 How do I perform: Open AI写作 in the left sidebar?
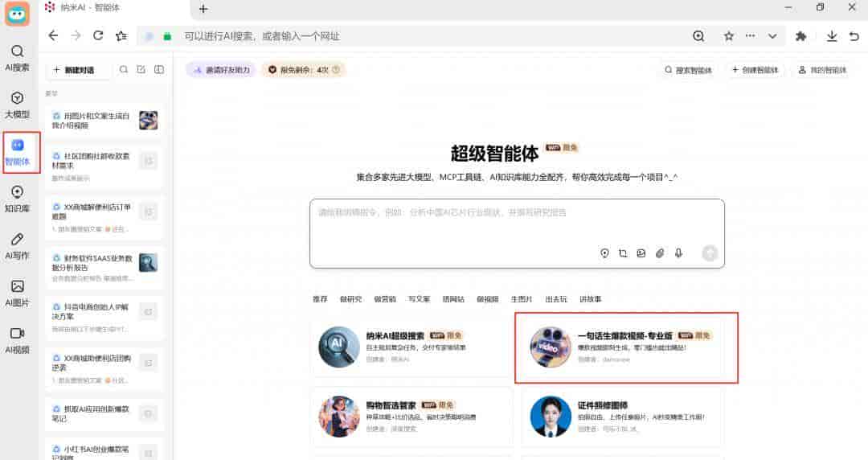pos(17,247)
